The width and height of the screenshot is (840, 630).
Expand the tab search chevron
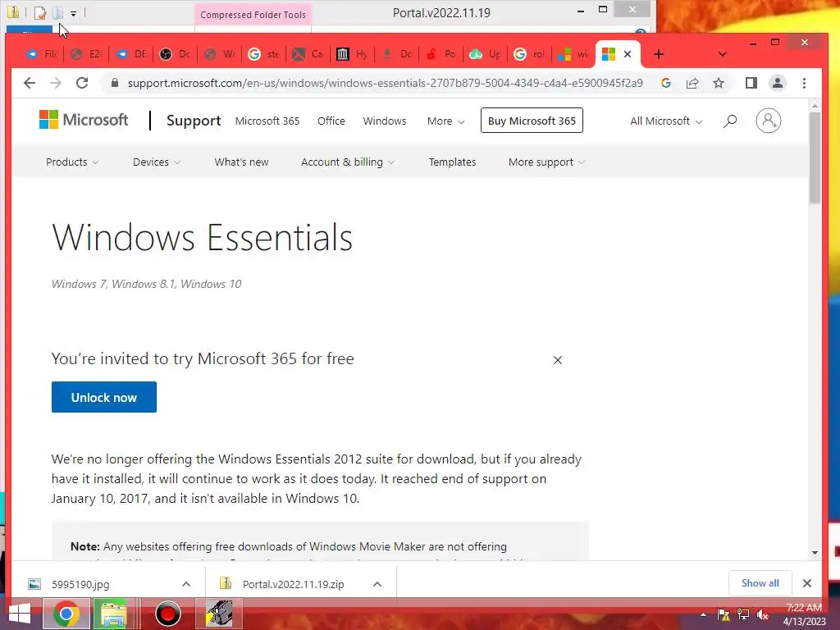coord(722,54)
